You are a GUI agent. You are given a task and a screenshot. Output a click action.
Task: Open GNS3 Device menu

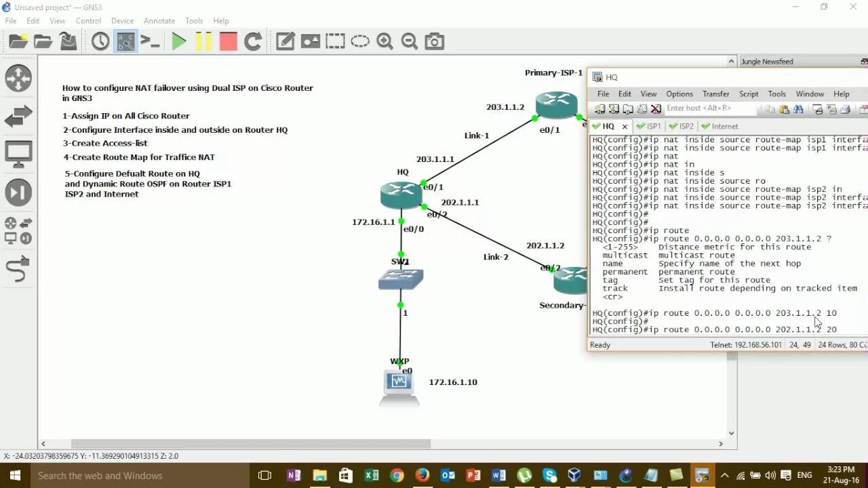click(x=122, y=21)
